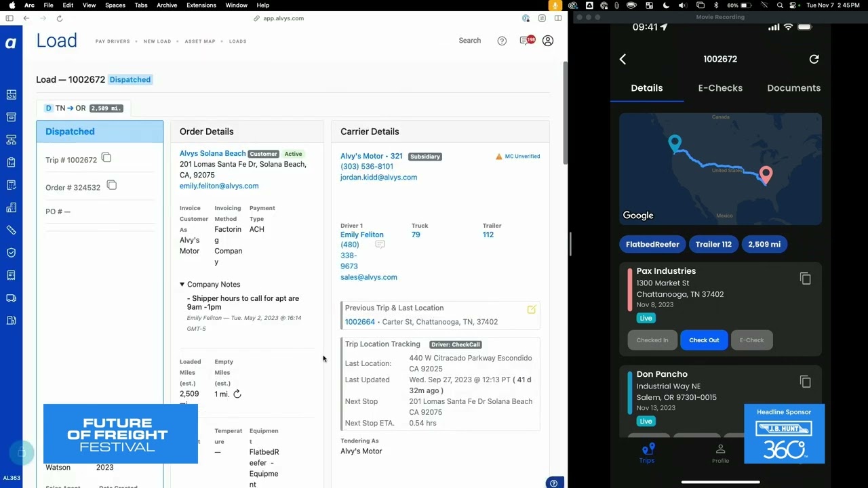Select the TN to OR trip tab
This screenshot has height=488, width=868.
(x=84, y=108)
